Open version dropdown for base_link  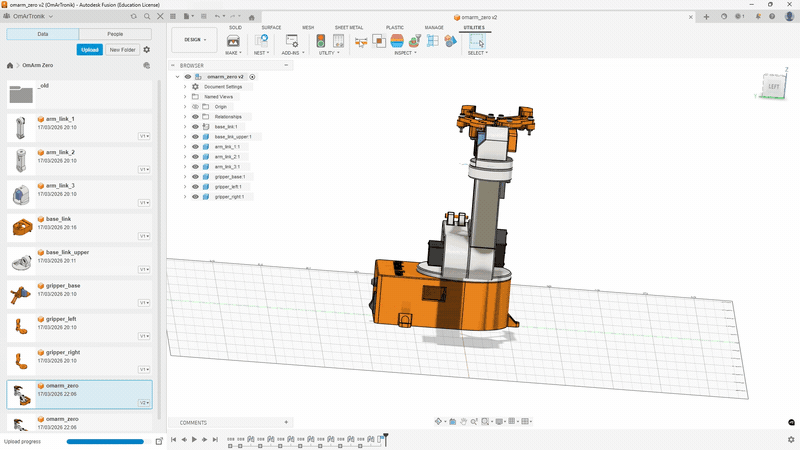click(x=144, y=236)
